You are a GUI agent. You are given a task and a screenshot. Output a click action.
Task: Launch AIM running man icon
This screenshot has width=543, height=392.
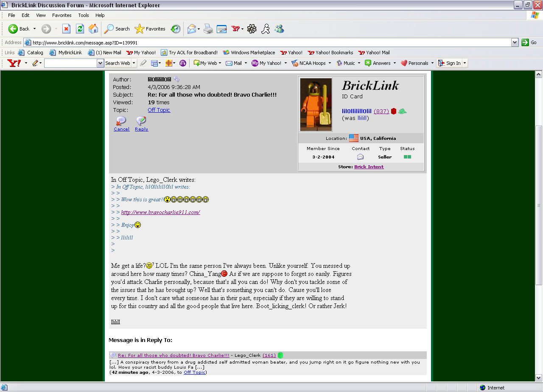pos(266,29)
